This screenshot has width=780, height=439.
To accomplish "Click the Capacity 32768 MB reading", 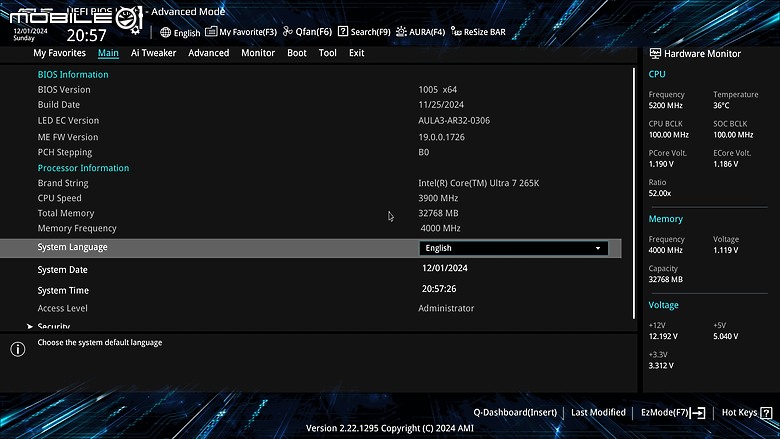I will [665, 279].
